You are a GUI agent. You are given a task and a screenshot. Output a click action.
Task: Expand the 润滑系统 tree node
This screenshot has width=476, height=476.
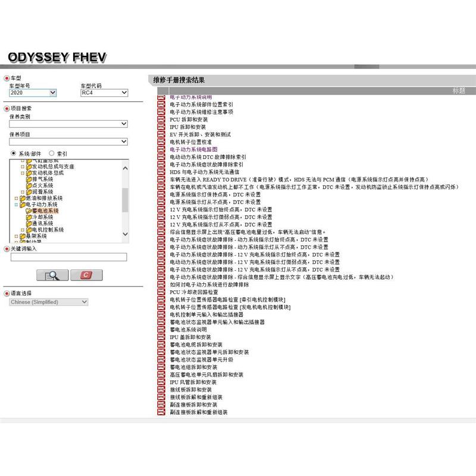tap(23, 192)
